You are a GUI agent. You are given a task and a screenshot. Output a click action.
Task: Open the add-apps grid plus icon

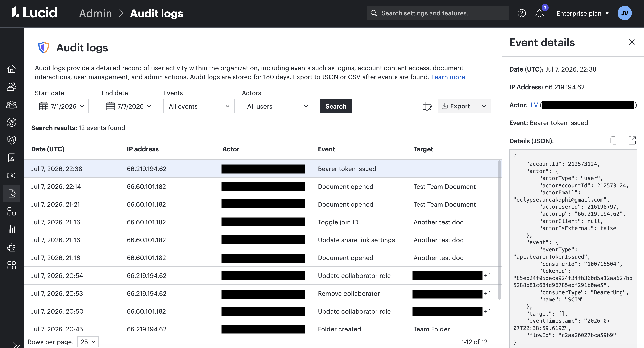(x=12, y=211)
